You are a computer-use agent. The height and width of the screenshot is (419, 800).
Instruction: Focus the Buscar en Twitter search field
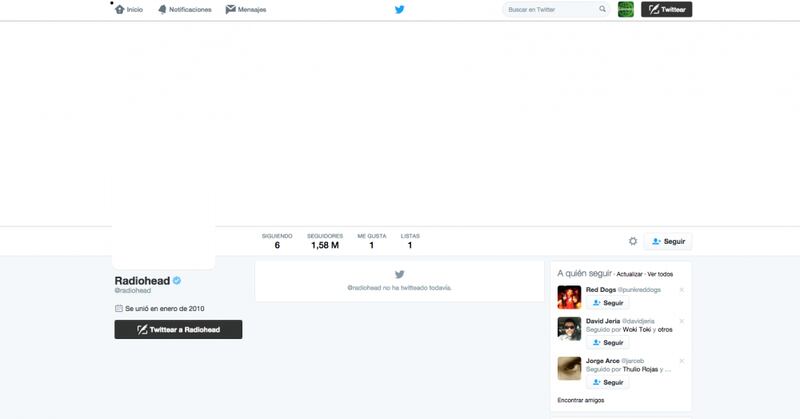[x=556, y=9]
